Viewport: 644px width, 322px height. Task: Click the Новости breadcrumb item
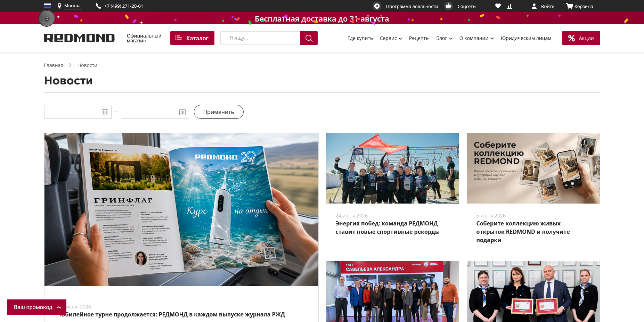click(87, 65)
